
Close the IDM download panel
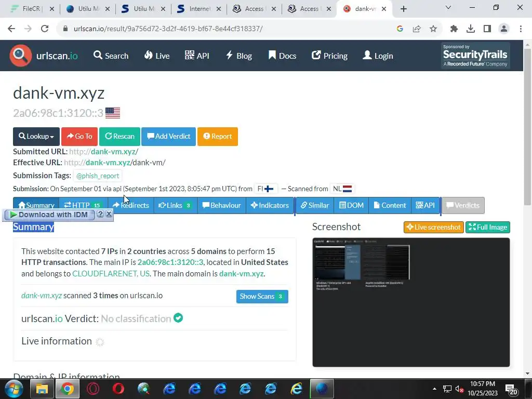pyautogui.click(x=109, y=214)
